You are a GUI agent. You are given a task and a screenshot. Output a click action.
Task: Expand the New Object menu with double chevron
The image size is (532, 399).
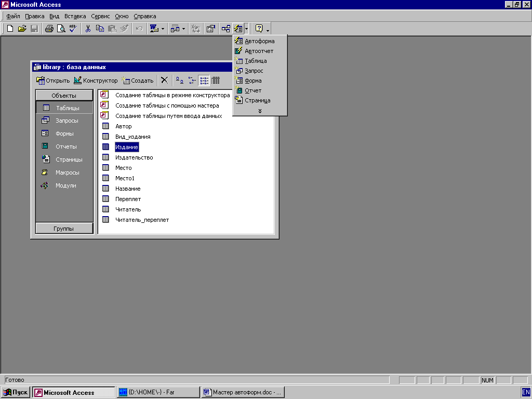(260, 111)
